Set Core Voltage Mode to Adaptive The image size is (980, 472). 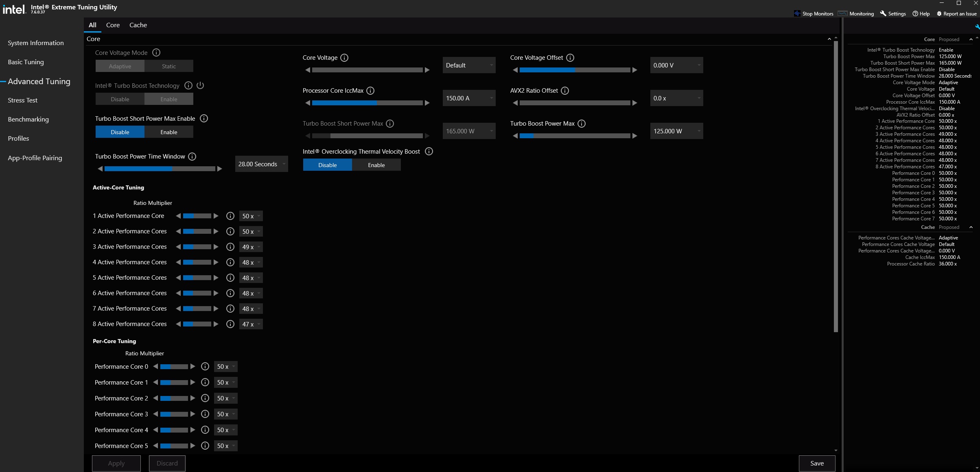[120, 66]
